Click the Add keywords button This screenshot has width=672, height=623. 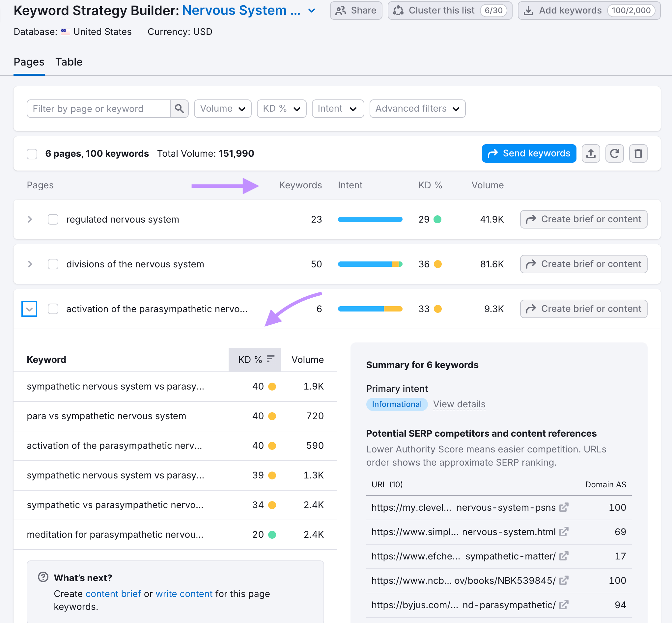coord(589,11)
